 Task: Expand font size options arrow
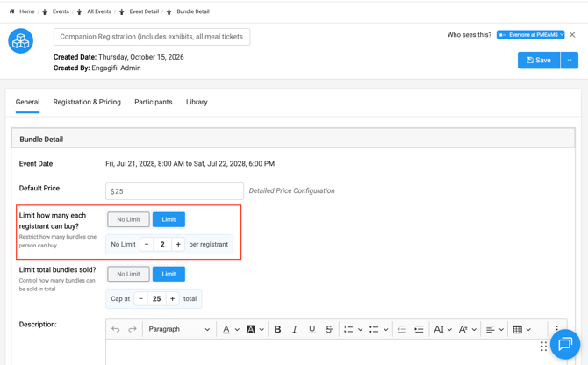click(449, 329)
